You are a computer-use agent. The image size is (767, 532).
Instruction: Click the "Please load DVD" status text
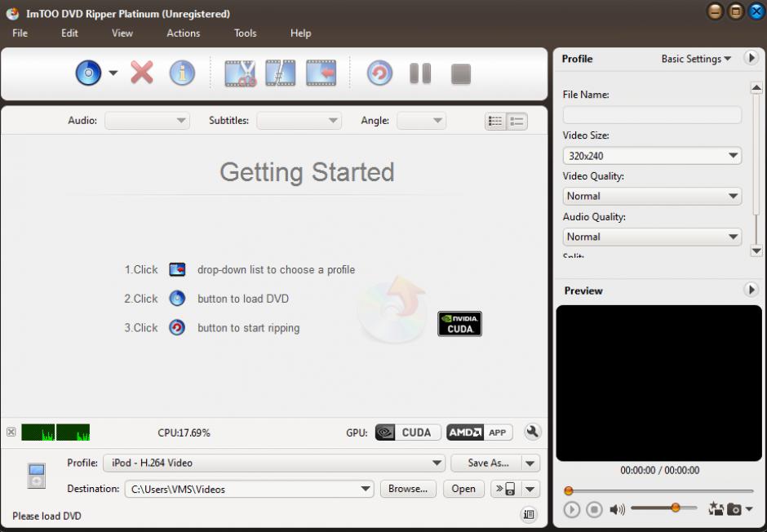tap(47, 516)
